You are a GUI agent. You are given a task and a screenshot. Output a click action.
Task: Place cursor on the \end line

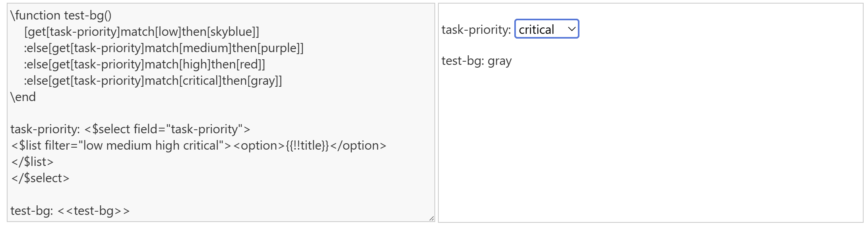tap(23, 97)
